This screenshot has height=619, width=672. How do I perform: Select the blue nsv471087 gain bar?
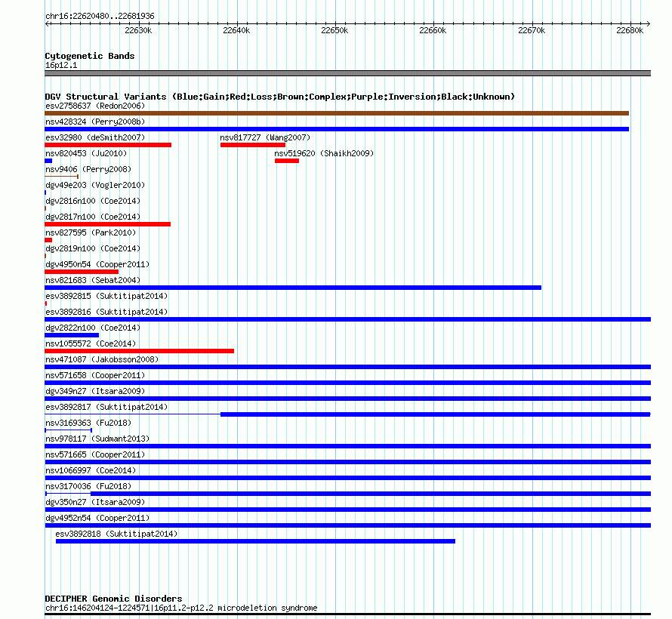pyautogui.click(x=348, y=367)
